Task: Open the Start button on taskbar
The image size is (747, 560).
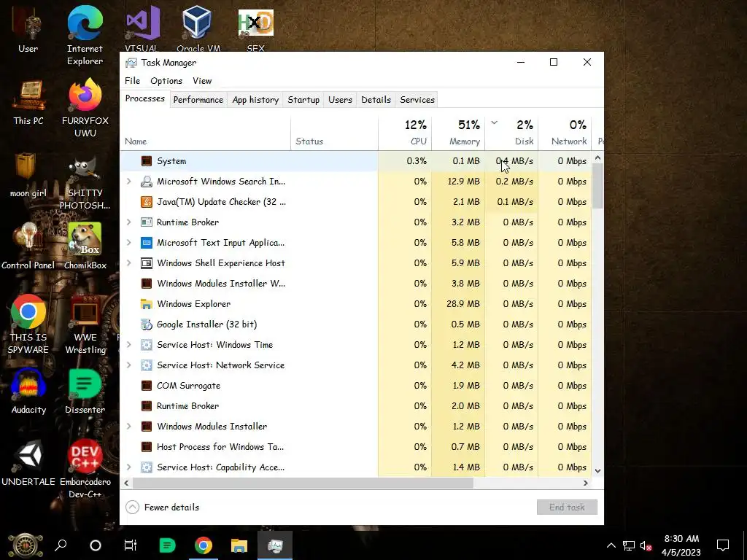Action: tap(25, 545)
